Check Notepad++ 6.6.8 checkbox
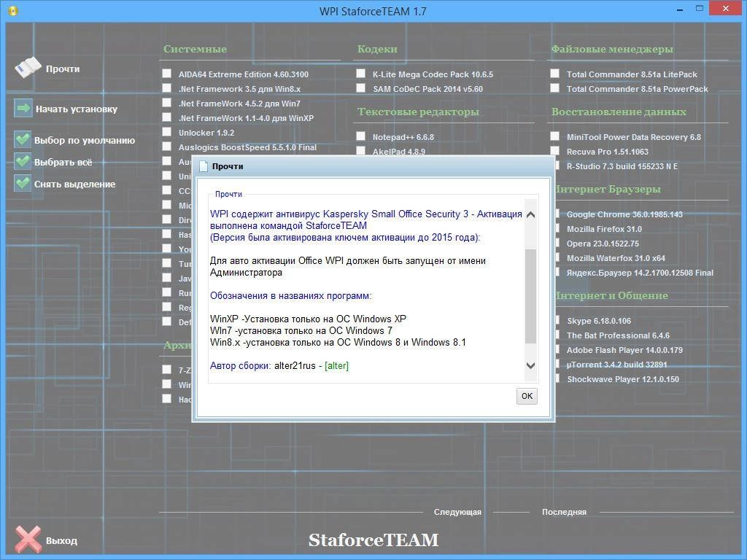 (360, 136)
